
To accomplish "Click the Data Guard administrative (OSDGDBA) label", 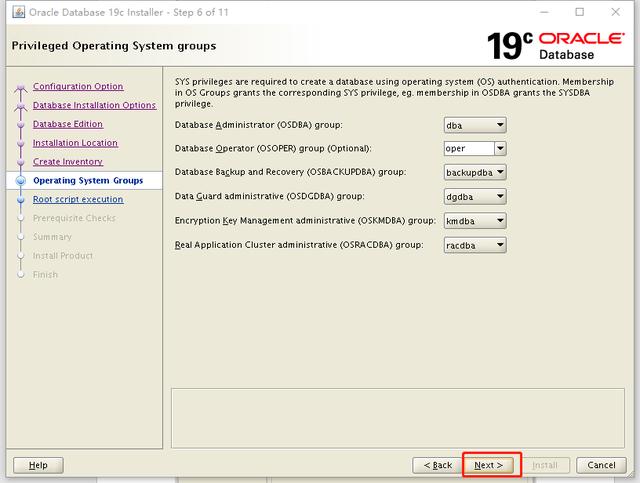I will [x=269, y=196].
